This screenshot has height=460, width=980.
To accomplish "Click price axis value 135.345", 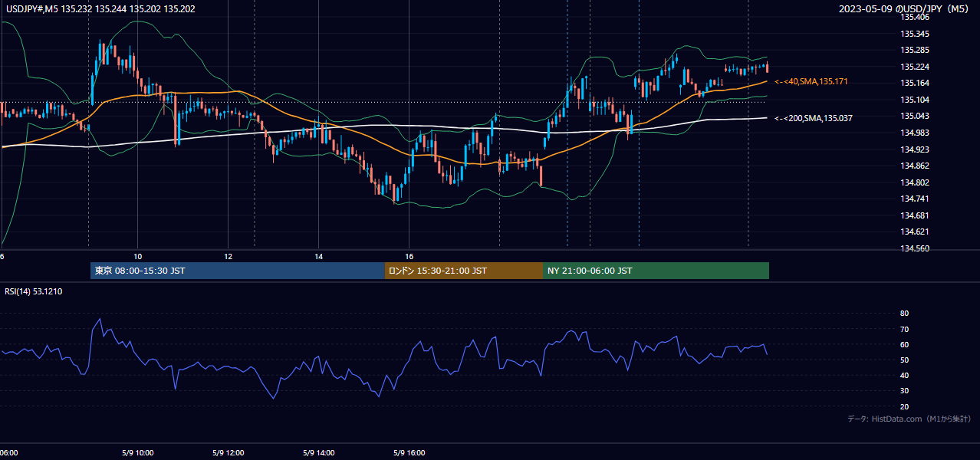I will coord(915,34).
